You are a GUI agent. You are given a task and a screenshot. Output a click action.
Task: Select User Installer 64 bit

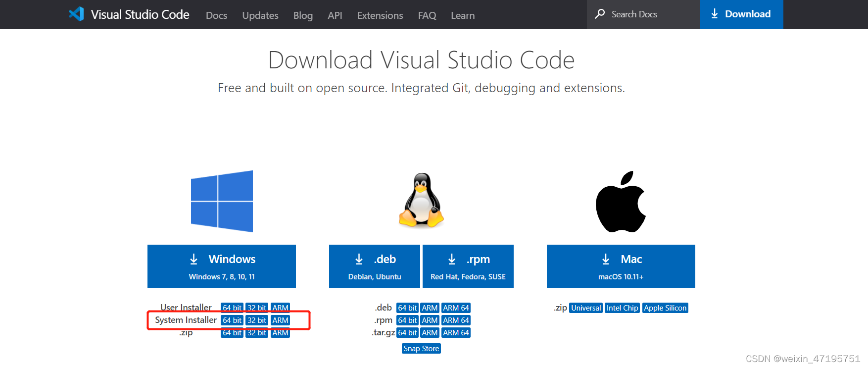click(232, 308)
